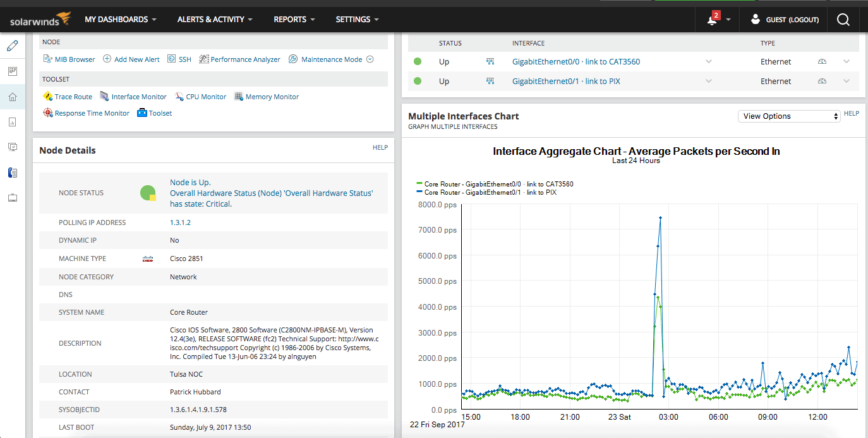Click the Performance Analyzer icon
The height and width of the screenshot is (438, 868).
click(x=203, y=59)
